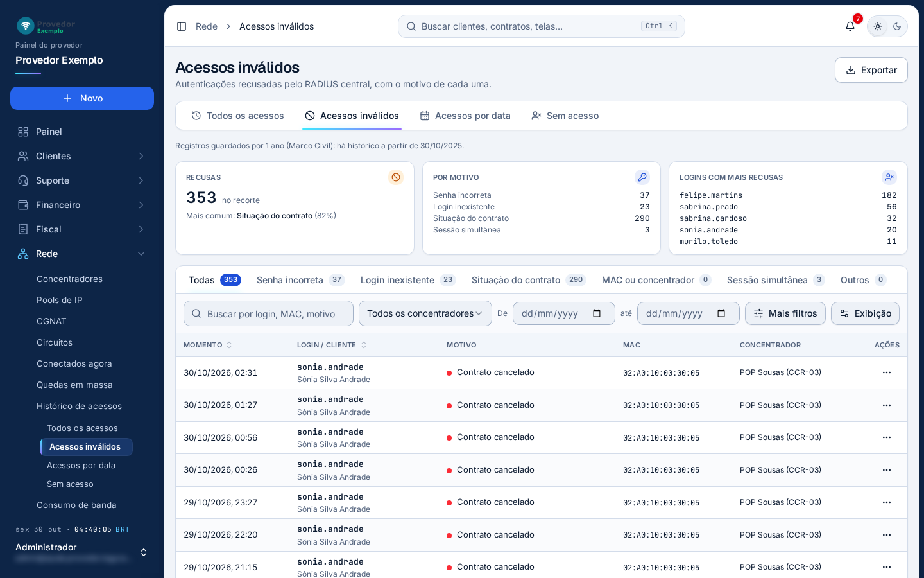The width and height of the screenshot is (924, 578).
Task: Open the Administrador account switcher
Action: 82,552
